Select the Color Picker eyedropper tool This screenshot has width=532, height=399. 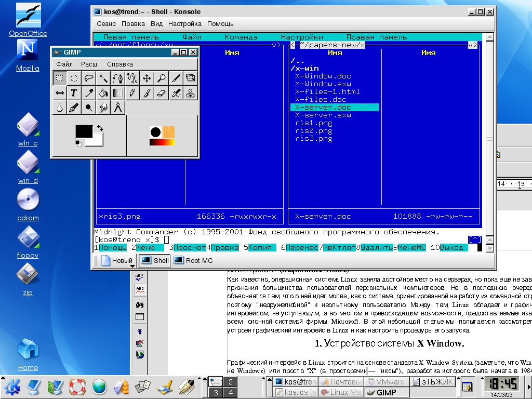(89, 93)
